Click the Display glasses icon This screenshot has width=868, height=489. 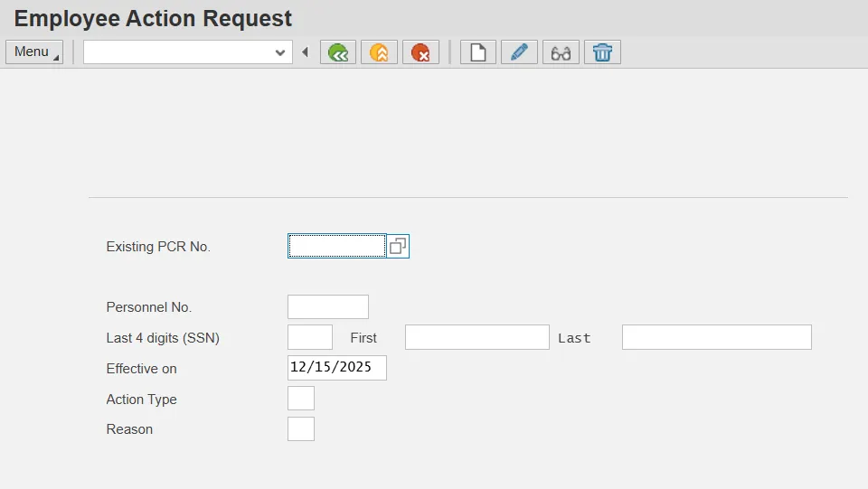pyautogui.click(x=561, y=52)
